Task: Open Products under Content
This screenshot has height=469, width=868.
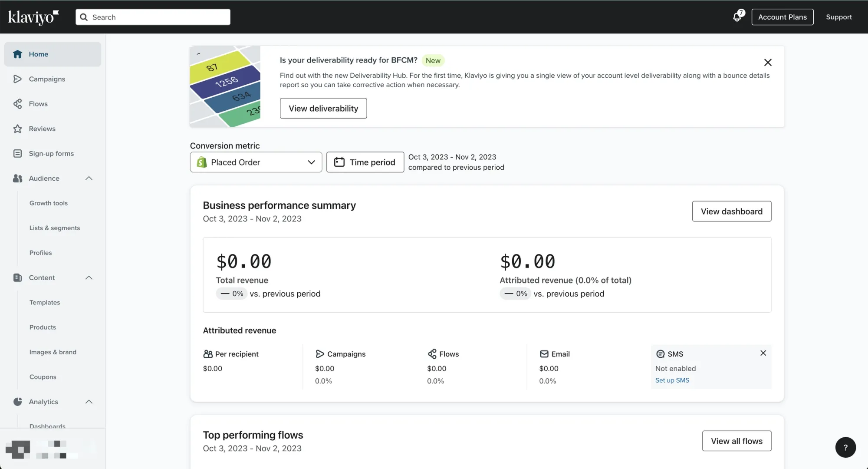Action: pyautogui.click(x=43, y=327)
